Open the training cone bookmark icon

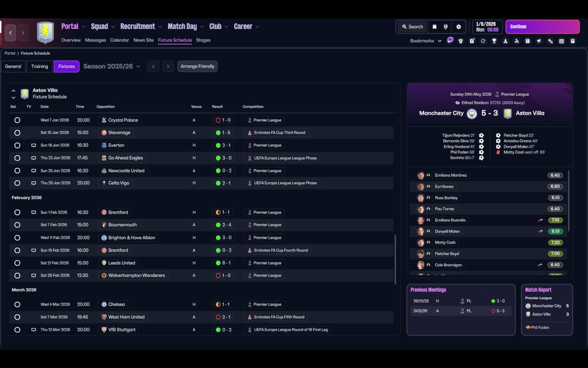pyautogui.click(x=505, y=41)
